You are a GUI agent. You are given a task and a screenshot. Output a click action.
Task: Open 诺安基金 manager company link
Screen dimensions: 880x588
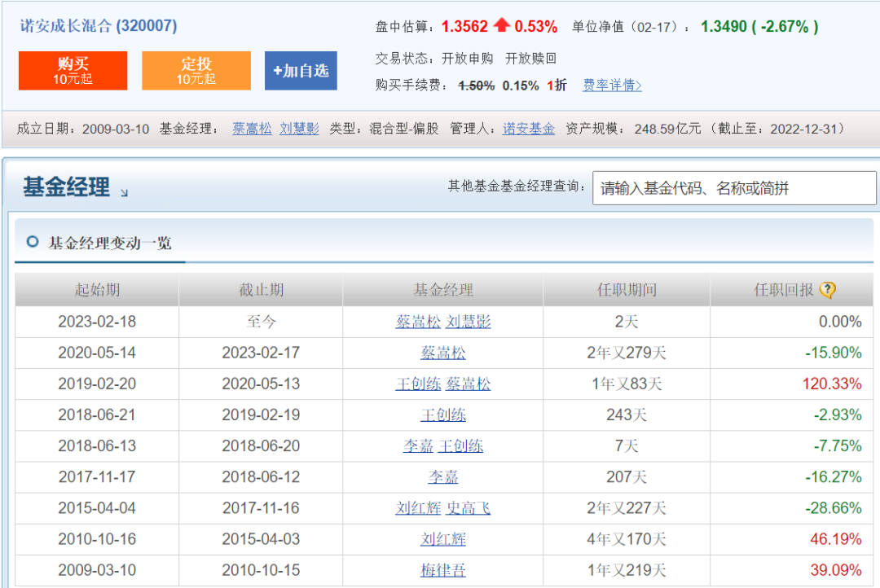[528, 129]
